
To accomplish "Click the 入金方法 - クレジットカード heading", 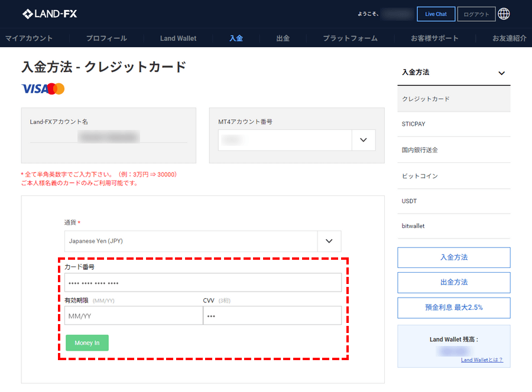I will pyautogui.click(x=104, y=67).
